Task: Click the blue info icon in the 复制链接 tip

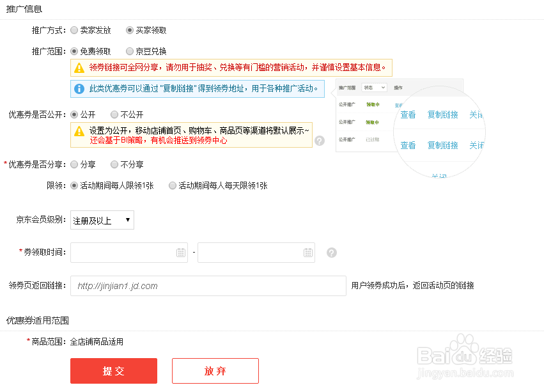Action: (79, 90)
